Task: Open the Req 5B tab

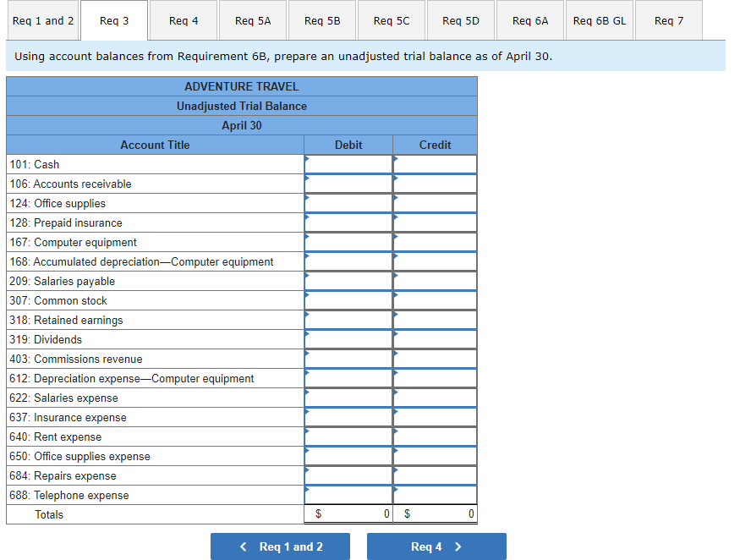Action: (x=322, y=20)
